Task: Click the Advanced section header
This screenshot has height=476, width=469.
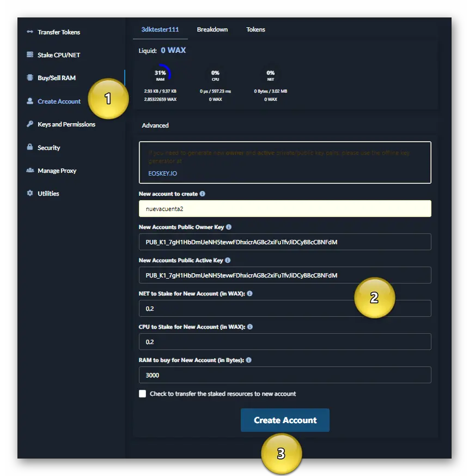Action: coord(155,125)
